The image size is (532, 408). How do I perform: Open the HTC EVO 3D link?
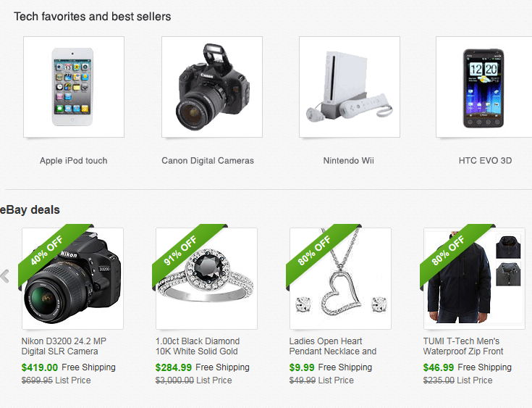tap(485, 161)
